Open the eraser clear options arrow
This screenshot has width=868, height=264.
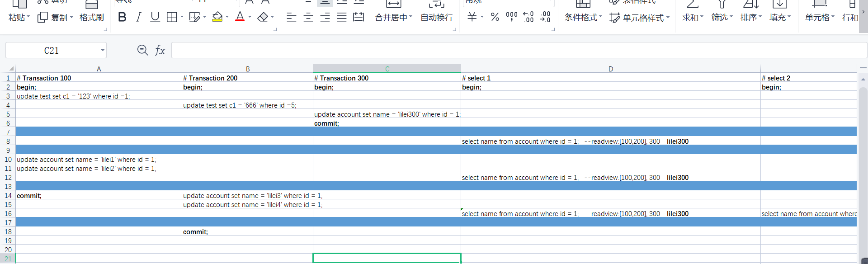[272, 17]
